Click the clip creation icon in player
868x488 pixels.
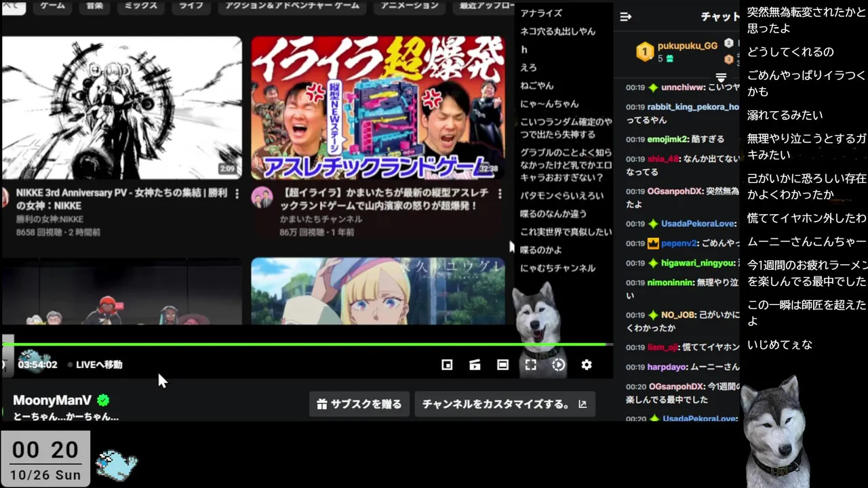coord(475,365)
